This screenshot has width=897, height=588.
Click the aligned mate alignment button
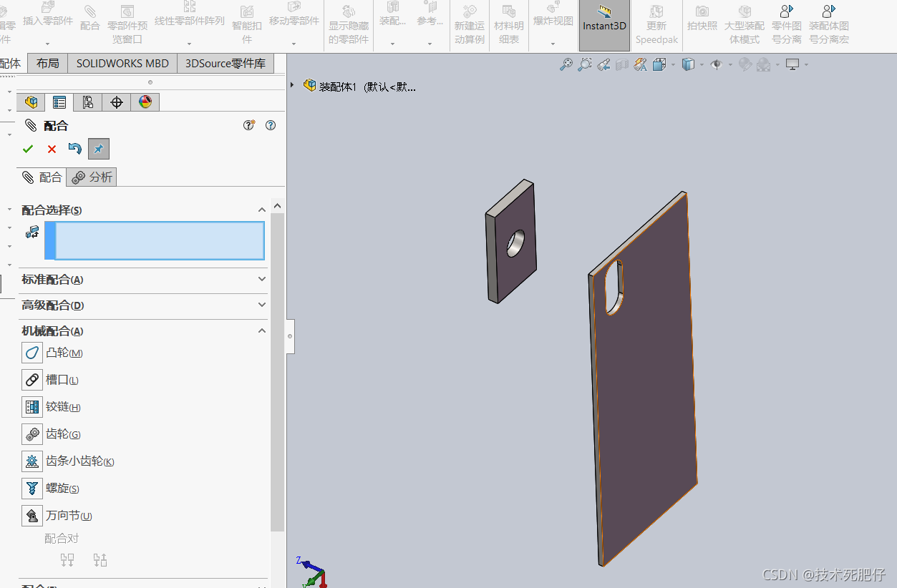68,560
